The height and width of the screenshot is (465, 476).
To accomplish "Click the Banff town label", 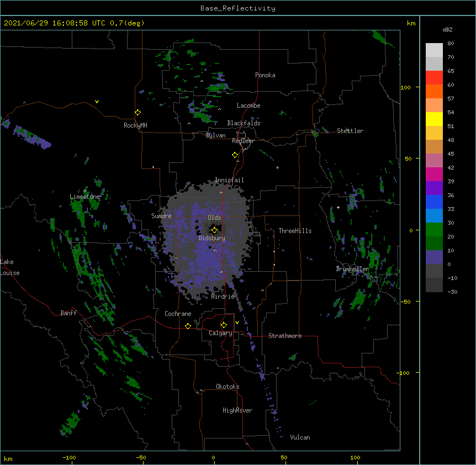I will point(68,313).
